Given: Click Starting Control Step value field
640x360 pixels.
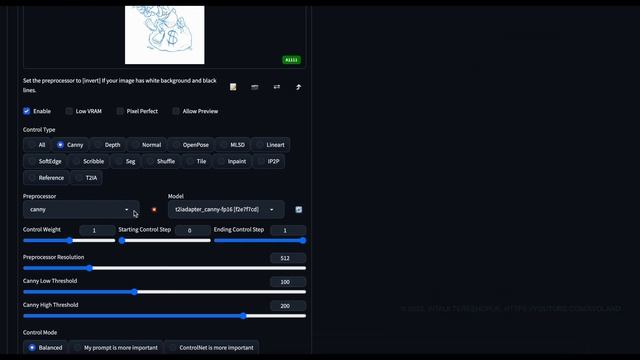Looking at the screenshot, I should (193, 231).
